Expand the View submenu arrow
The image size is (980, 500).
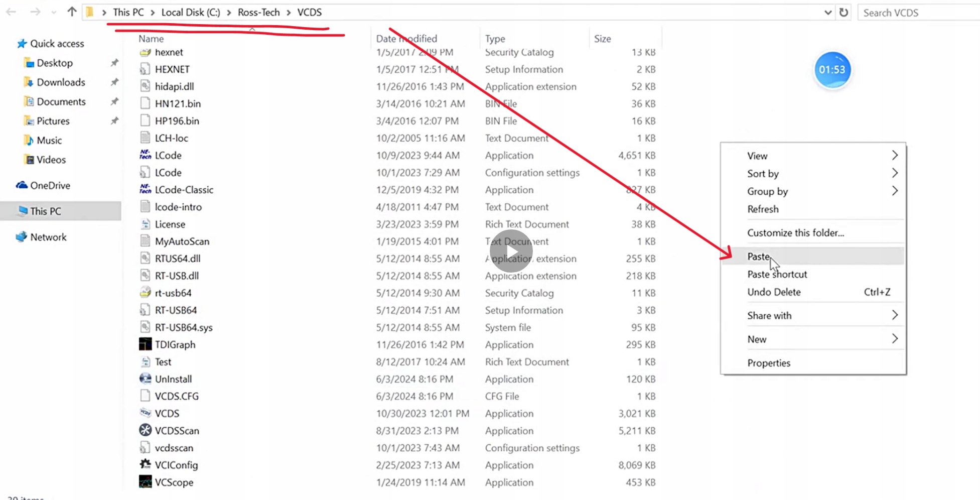coord(895,155)
